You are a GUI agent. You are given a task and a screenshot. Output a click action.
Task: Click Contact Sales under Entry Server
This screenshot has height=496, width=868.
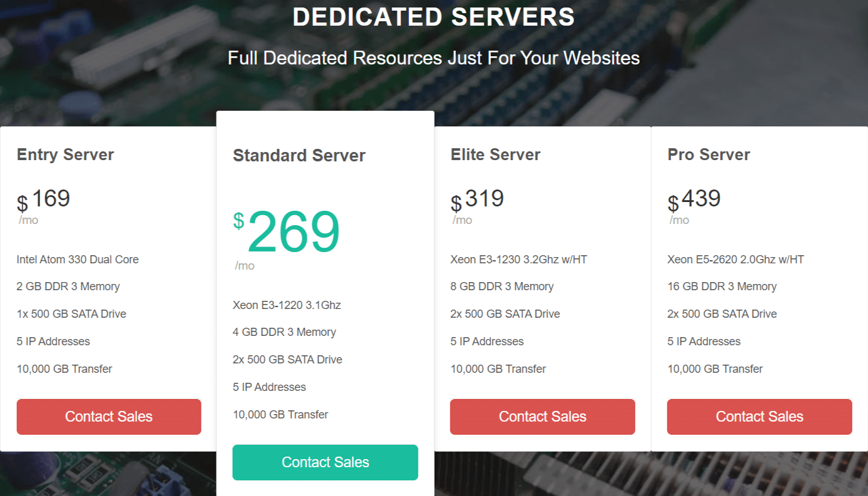(109, 417)
